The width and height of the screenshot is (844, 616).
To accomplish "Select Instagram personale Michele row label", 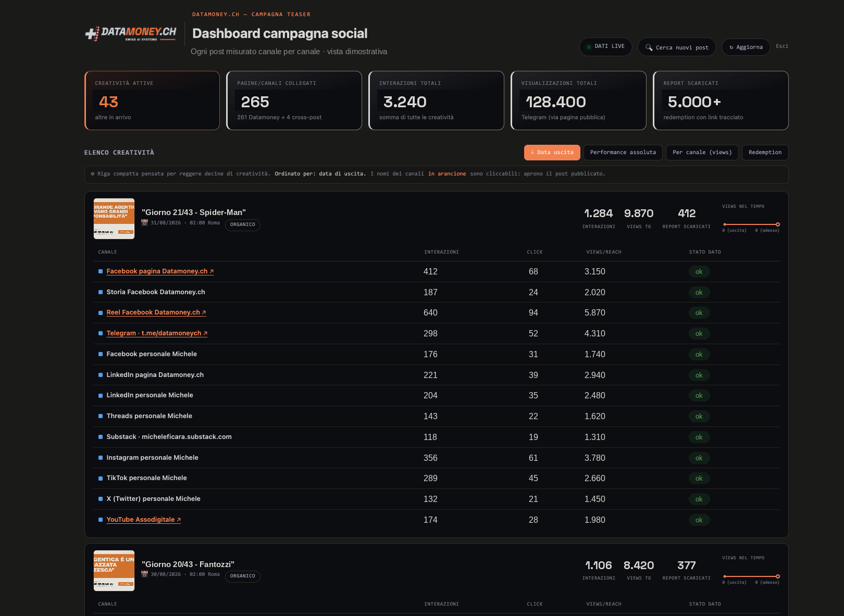I will click(153, 458).
